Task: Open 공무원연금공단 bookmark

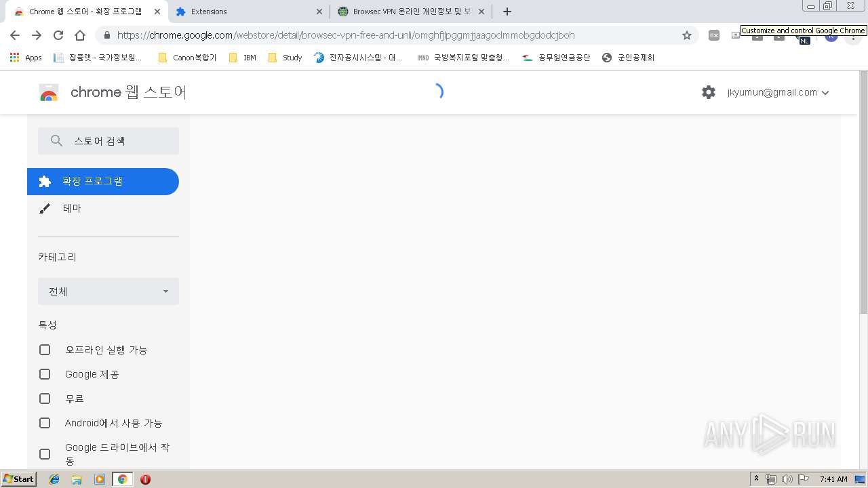Action: pos(557,58)
